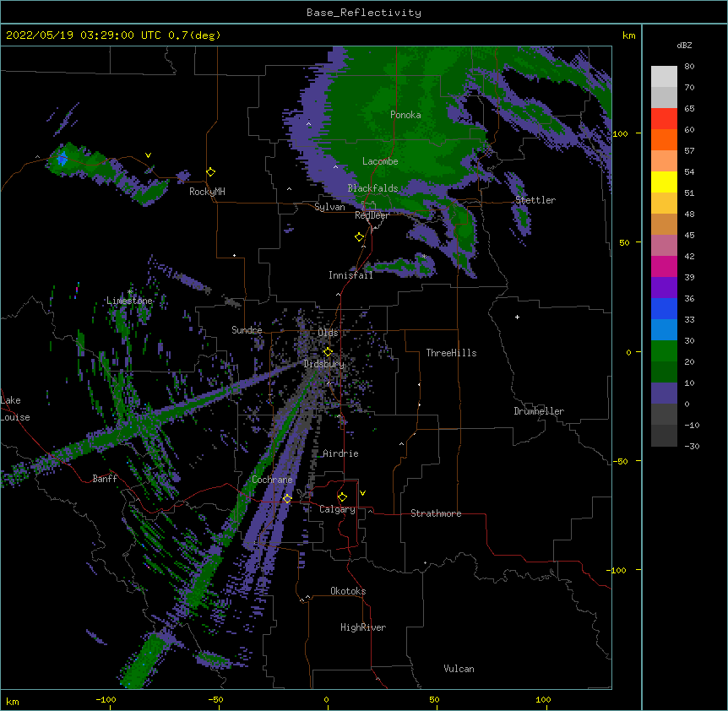The width and height of the screenshot is (728, 711).
Task: Click the Louise label at the map edge
Action: point(15,417)
